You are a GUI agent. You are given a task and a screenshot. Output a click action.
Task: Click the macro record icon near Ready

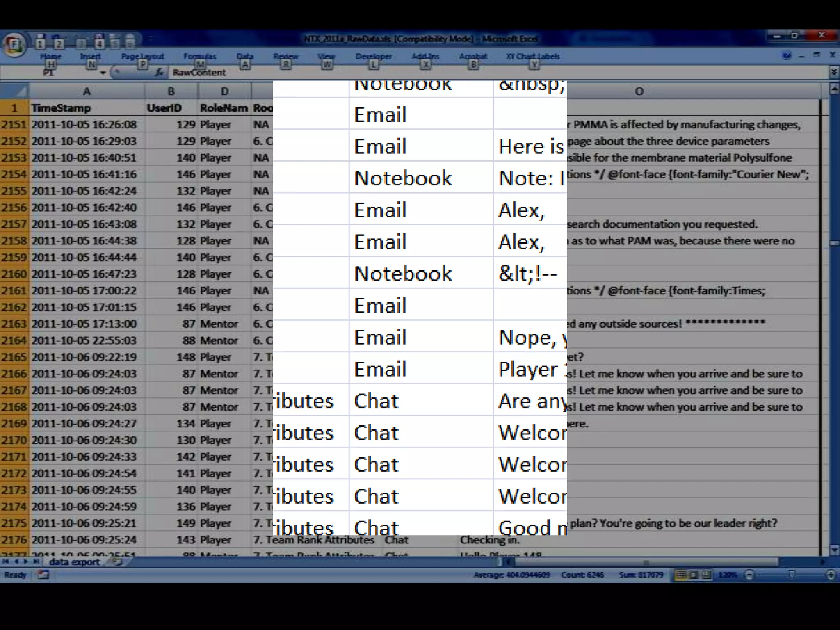pyautogui.click(x=43, y=575)
